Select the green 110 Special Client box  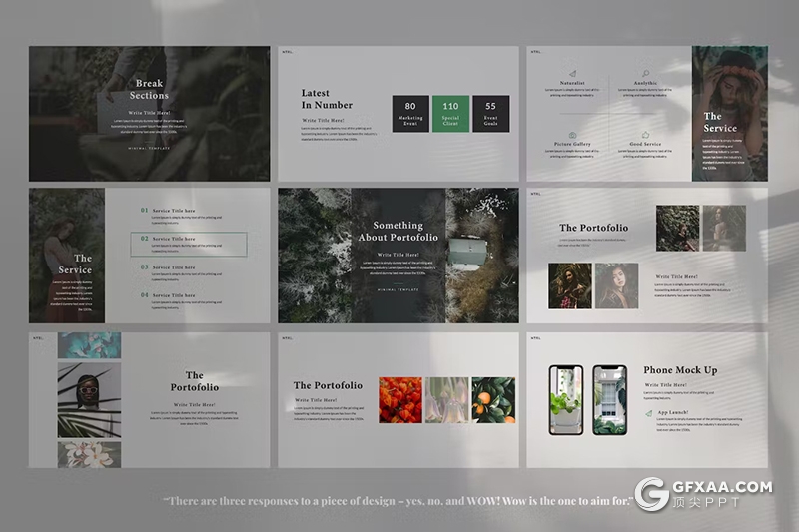click(x=450, y=114)
